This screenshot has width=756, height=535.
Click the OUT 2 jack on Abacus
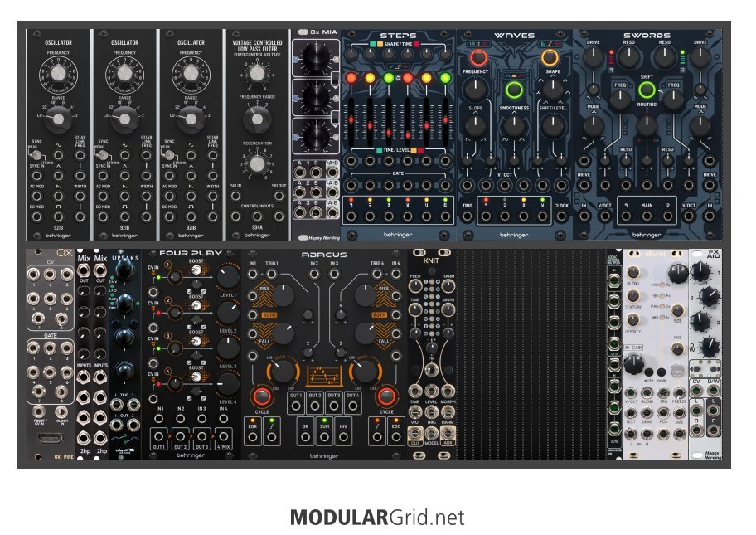314,406
